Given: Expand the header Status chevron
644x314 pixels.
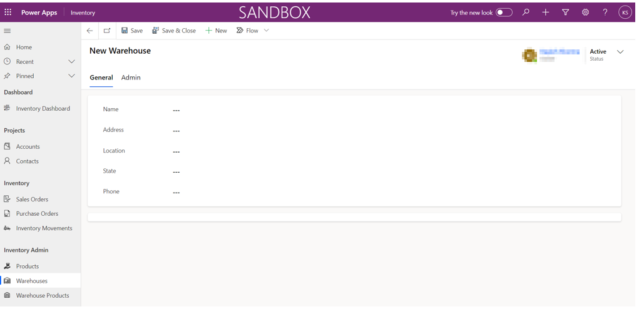Looking at the screenshot, I should 620,52.
